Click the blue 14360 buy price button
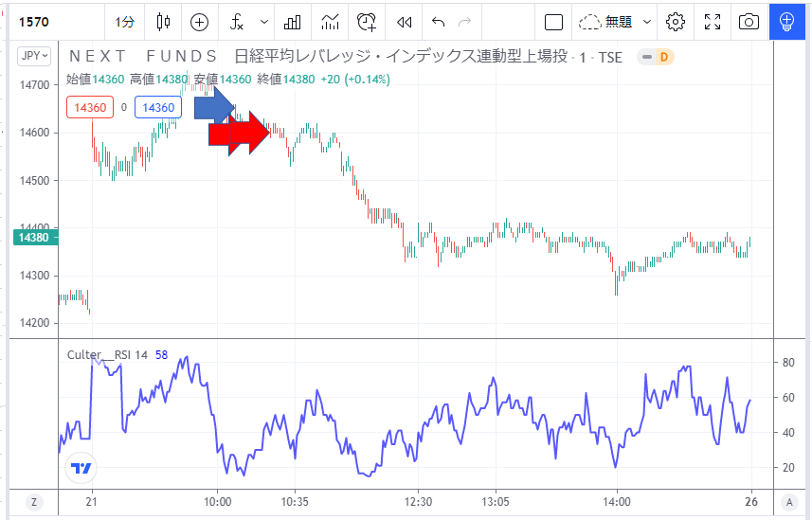 click(158, 107)
